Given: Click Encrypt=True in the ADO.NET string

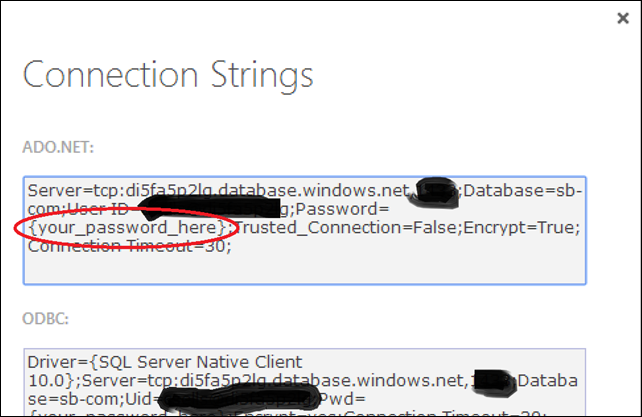Looking at the screenshot, I should coord(520,227).
